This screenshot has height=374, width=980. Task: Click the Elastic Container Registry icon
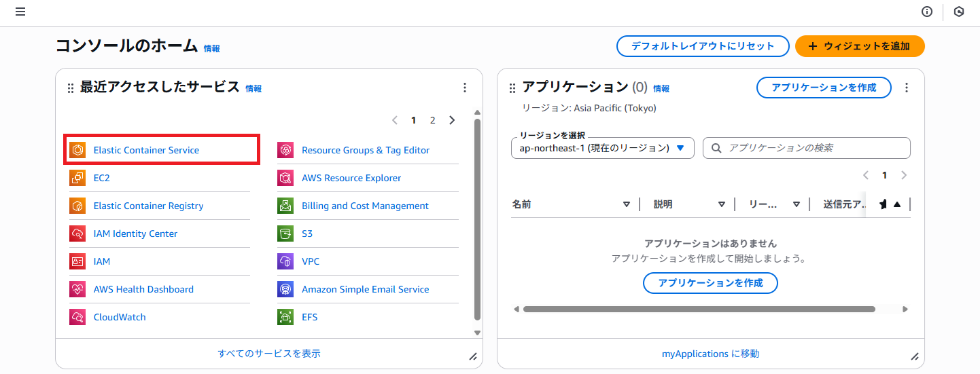point(77,206)
